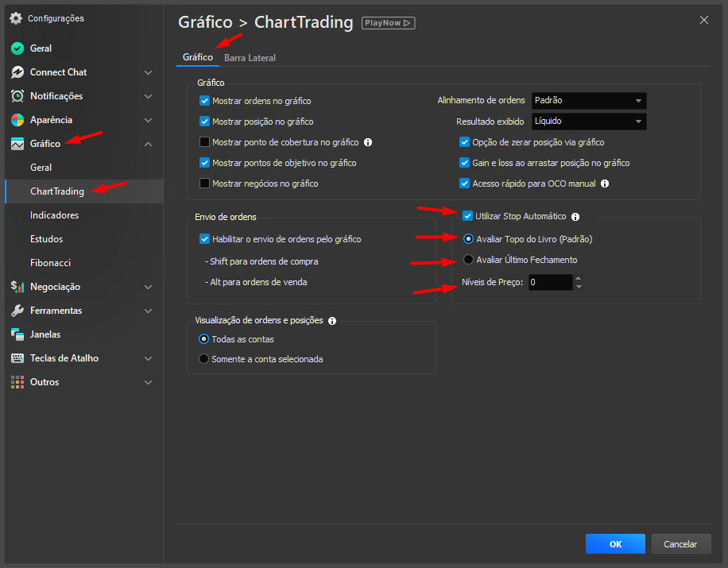Viewport: 728px width, 568px height.
Task: Switch to the Barra Lateral tab
Action: click(x=250, y=58)
